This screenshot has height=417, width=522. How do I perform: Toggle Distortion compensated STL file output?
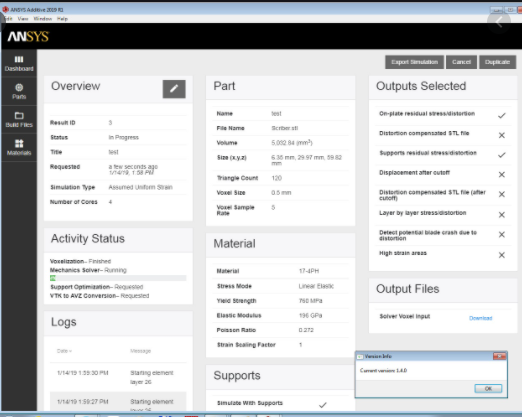[502, 135]
